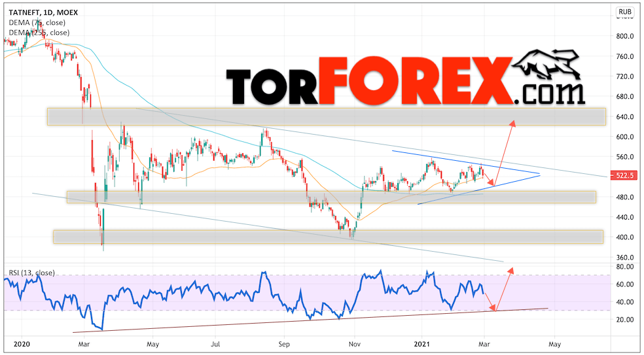Screen dimensions: 644x355
Task: Click the RUB currency button
Action: 625,12
